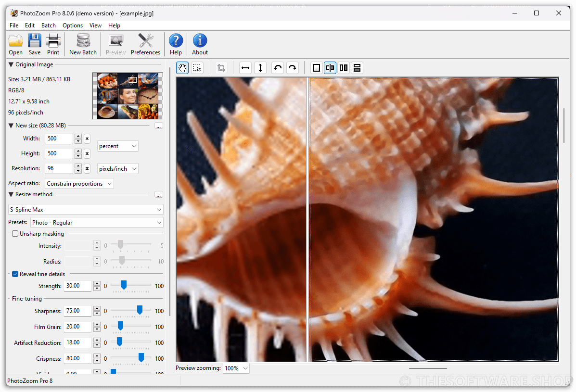Open the Constrain proportions dropdown

point(79,184)
